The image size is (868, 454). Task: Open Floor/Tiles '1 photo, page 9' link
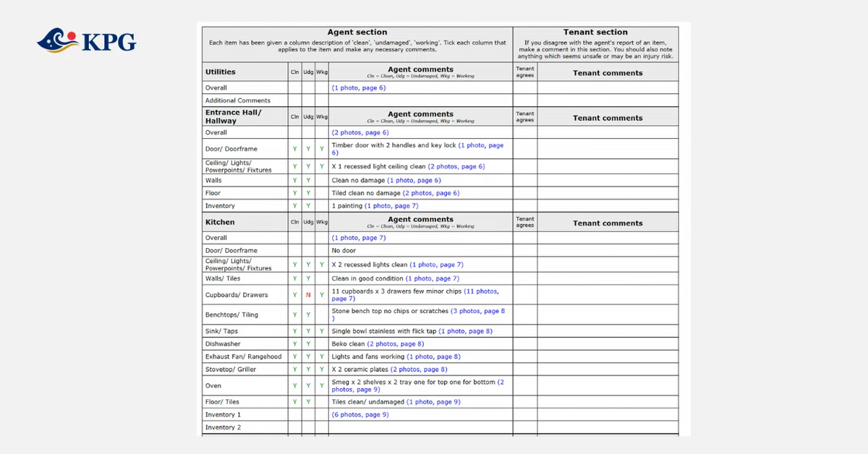(x=433, y=402)
